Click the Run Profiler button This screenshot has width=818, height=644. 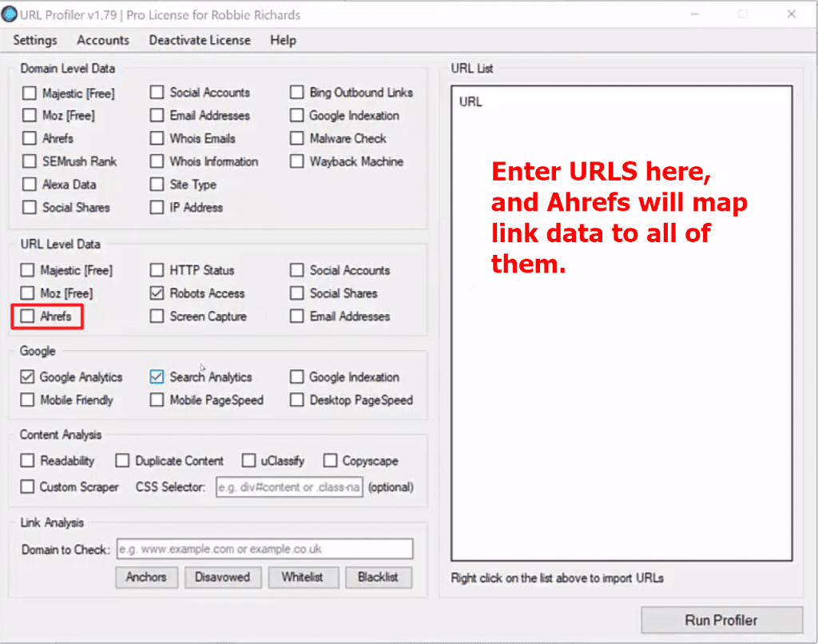(721, 620)
